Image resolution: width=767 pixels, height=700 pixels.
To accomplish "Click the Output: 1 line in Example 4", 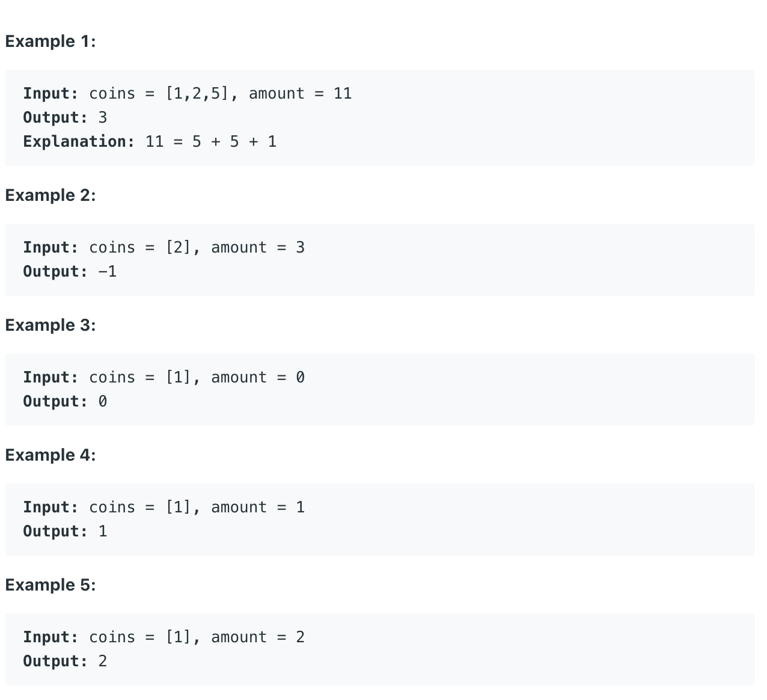I will pyautogui.click(x=65, y=532).
